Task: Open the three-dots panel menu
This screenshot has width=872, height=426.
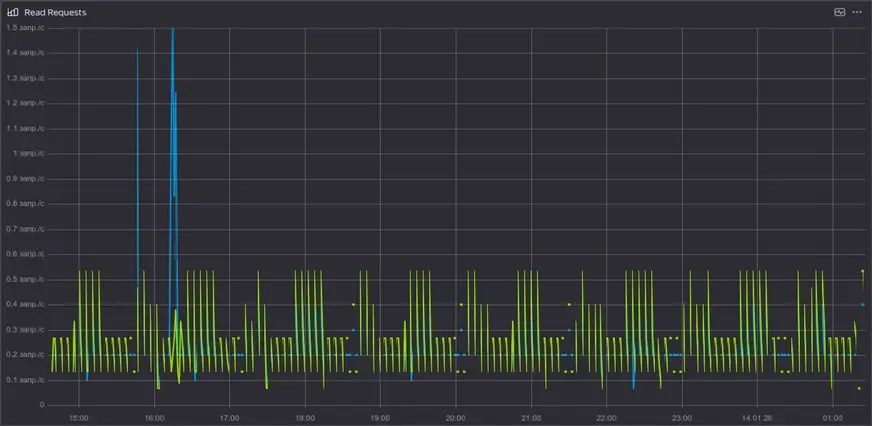Action: tap(857, 12)
